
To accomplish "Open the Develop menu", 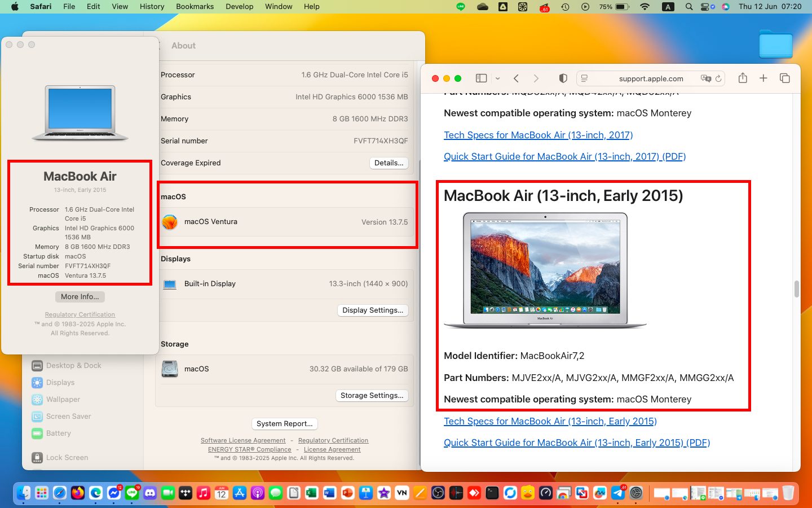I will pos(240,6).
